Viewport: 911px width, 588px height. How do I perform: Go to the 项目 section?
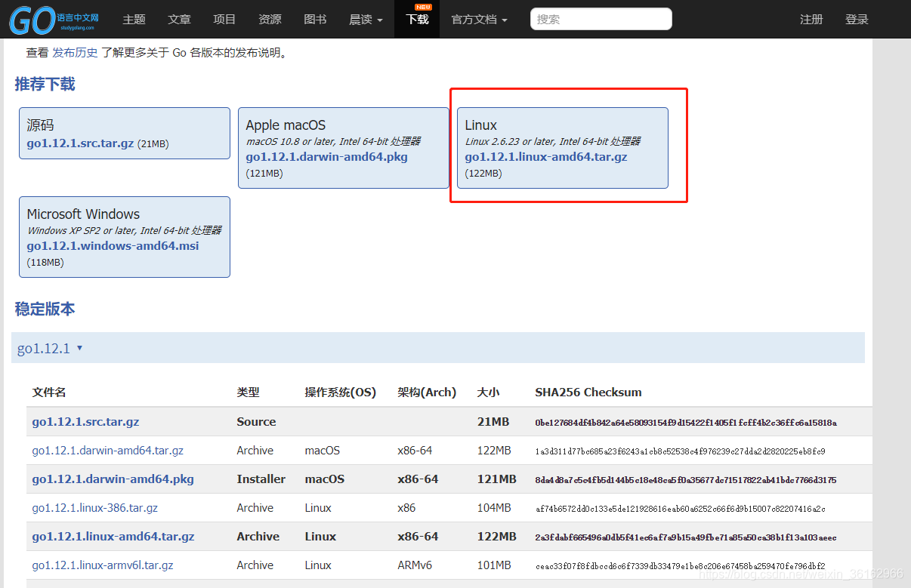tap(224, 20)
